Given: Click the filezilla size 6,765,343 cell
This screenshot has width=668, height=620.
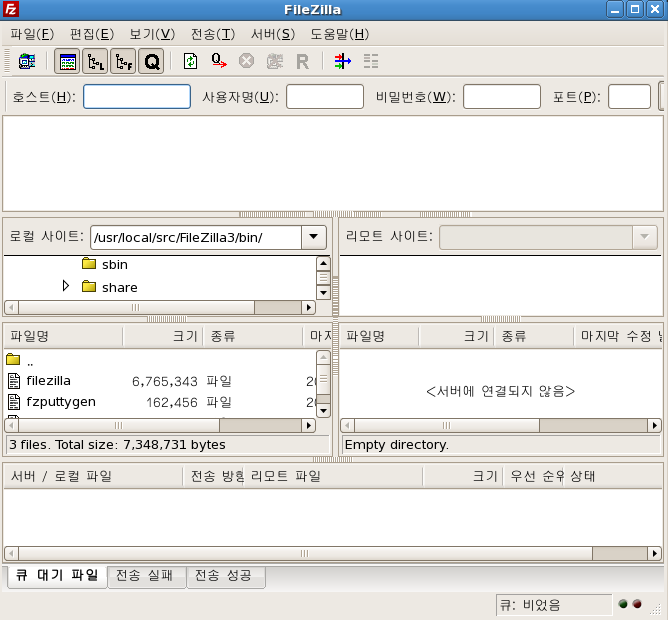Looking at the screenshot, I should (164, 381).
